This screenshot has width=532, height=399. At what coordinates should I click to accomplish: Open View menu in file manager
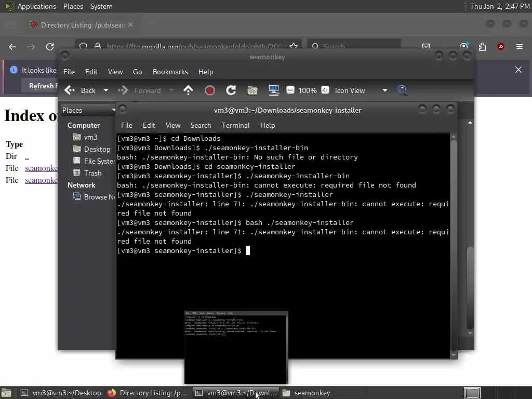(x=115, y=72)
